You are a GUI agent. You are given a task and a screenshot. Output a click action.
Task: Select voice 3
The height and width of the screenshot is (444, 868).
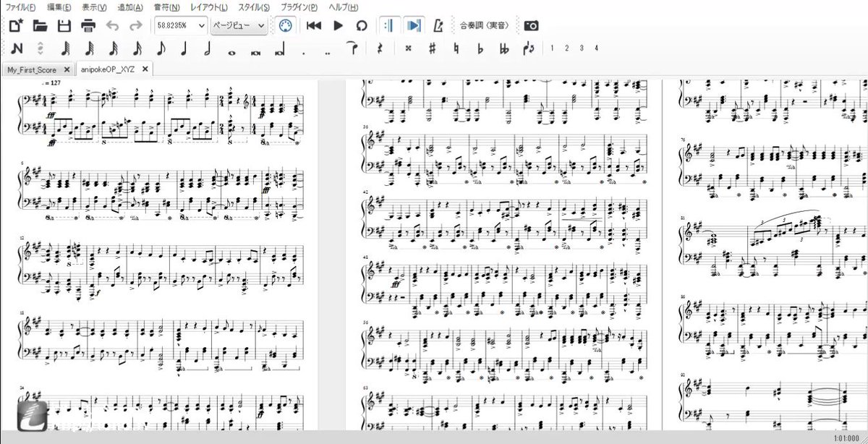coord(582,49)
